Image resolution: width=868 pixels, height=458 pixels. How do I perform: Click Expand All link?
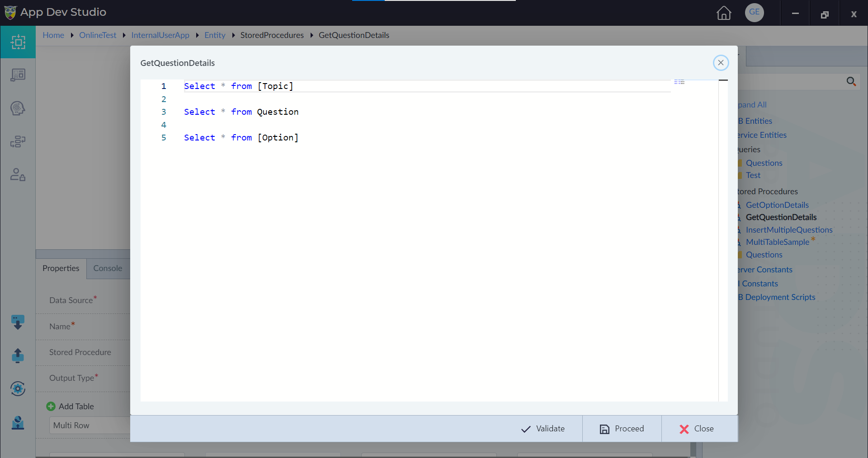[752, 105]
